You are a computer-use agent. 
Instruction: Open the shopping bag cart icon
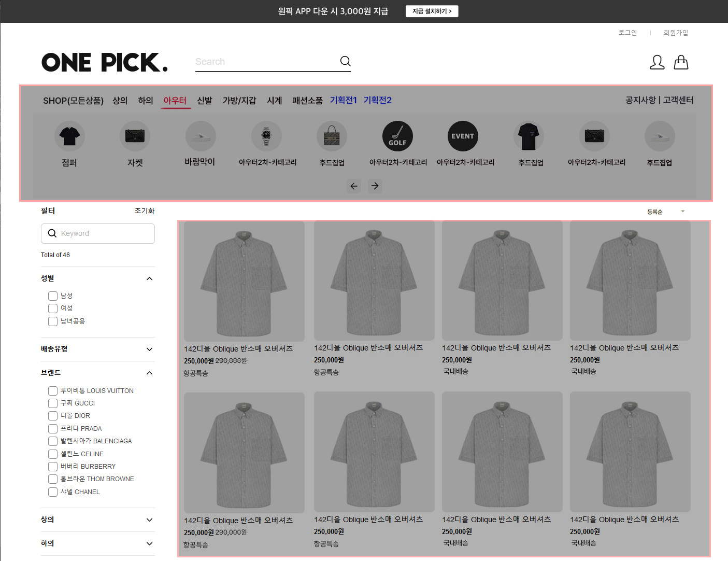point(681,62)
